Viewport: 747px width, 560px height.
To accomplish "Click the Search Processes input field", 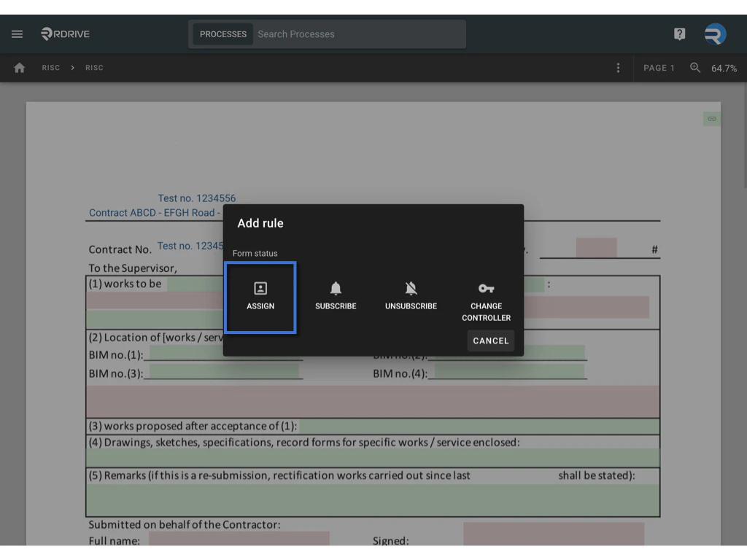I will coord(357,34).
